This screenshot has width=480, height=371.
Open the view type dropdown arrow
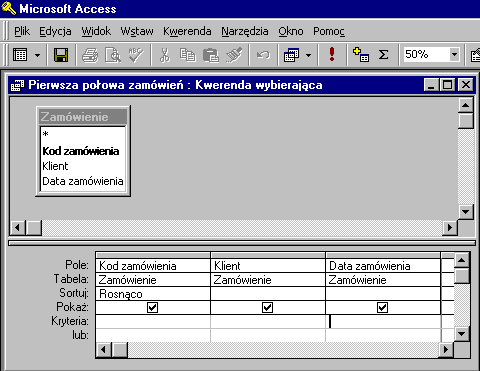(37, 55)
